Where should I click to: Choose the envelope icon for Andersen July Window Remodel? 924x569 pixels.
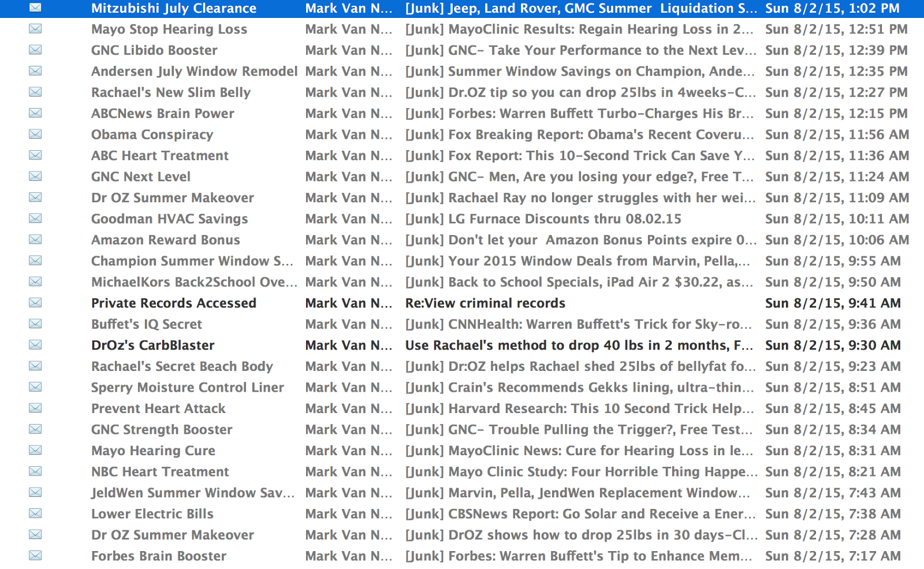(x=35, y=71)
